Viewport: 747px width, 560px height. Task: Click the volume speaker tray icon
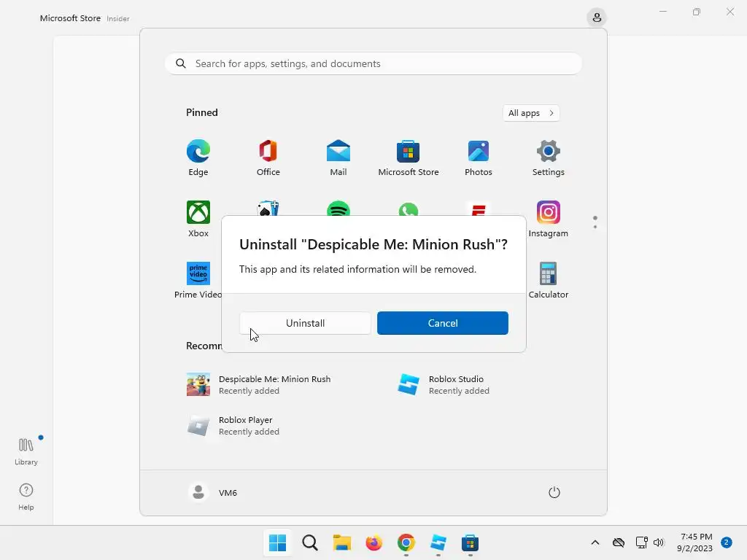[659, 542]
